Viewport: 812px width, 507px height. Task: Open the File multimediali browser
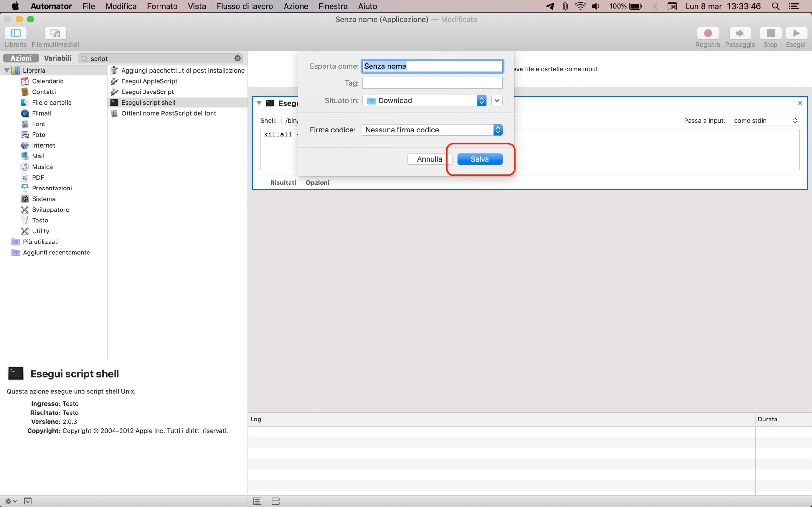(x=56, y=33)
